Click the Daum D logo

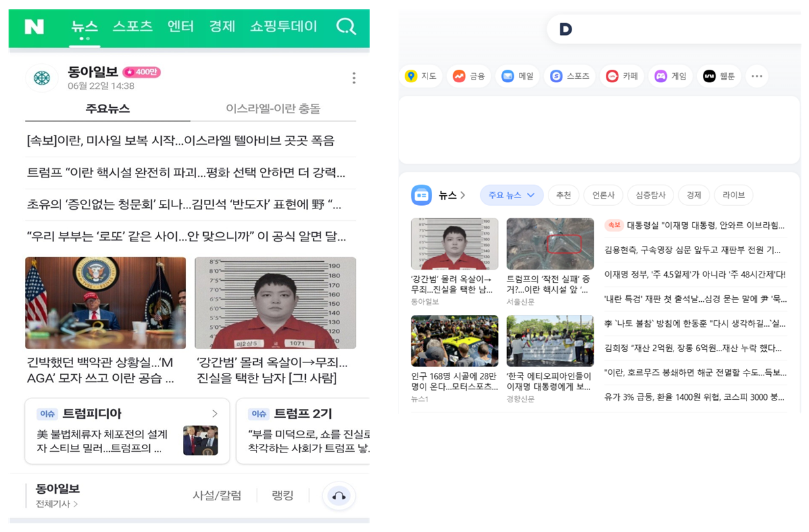point(566,29)
